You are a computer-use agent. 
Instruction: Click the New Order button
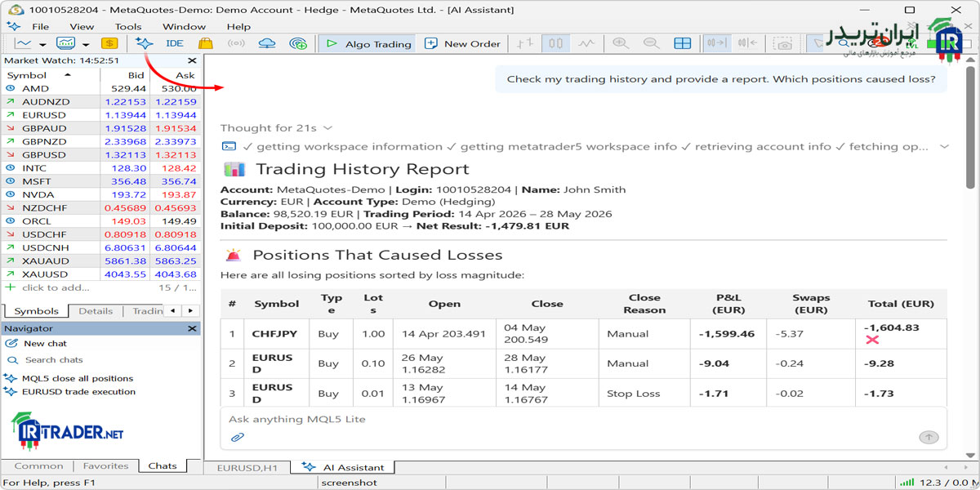tap(462, 44)
